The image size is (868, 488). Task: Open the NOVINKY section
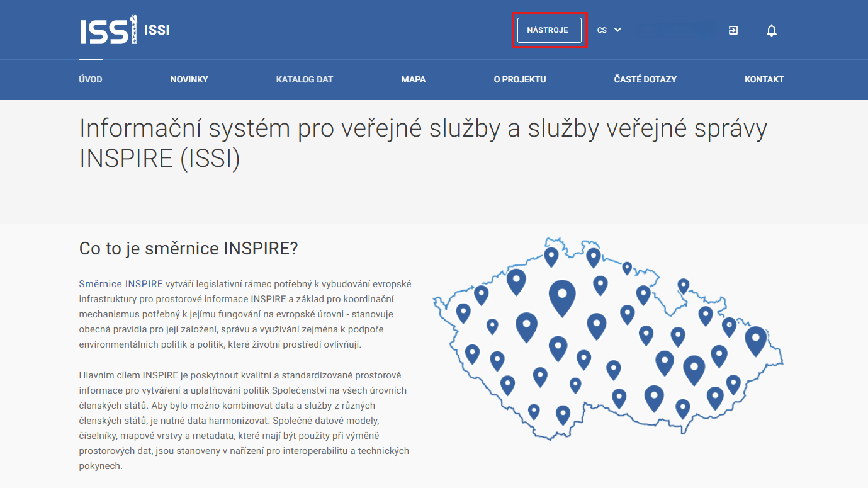click(189, 79)
